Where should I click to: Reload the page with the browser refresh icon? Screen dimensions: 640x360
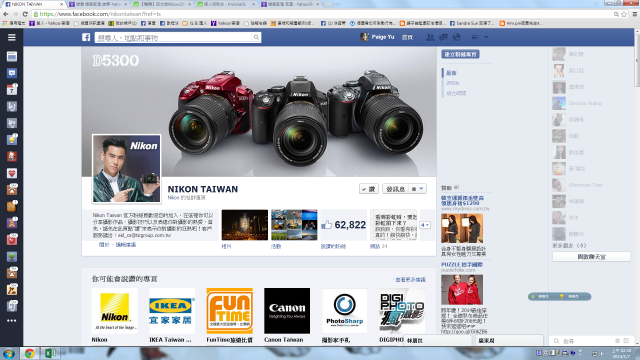25,14
